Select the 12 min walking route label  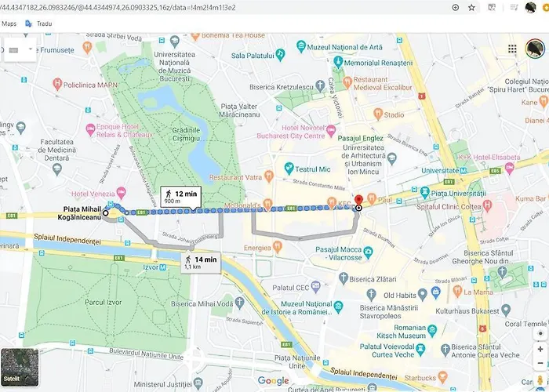pyautogui.click(x=180, y=196)
